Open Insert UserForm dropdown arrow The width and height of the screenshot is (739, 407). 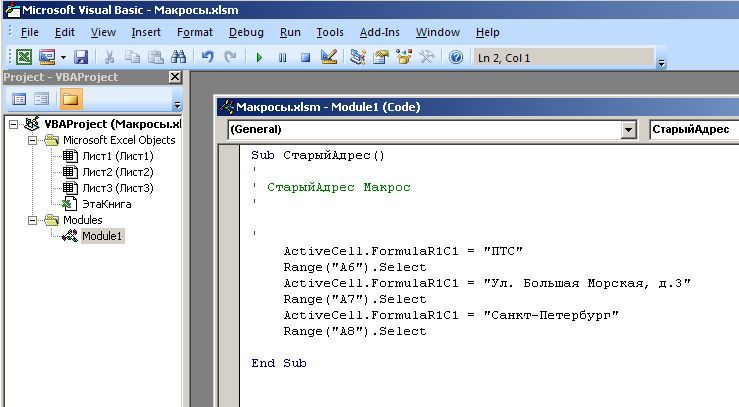click(63, 57)
